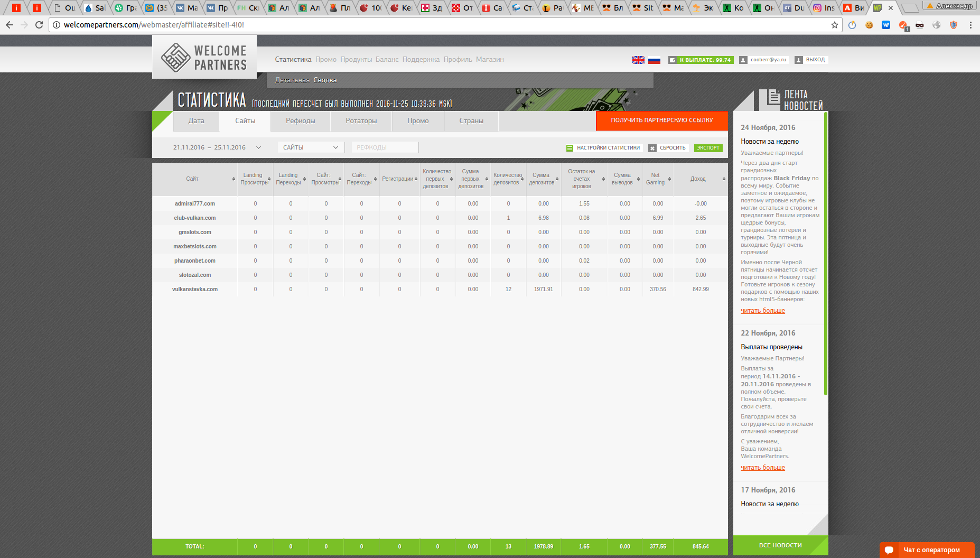Go back with browser back arrow
The width and height of the screenshot is (980, 558).
point(10,25)
